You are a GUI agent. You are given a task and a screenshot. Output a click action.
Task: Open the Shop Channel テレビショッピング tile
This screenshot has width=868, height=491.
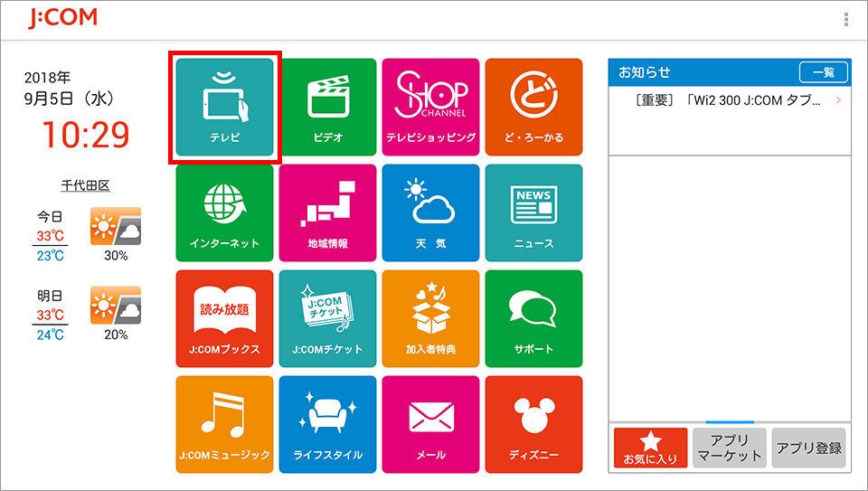click(430, 108)
